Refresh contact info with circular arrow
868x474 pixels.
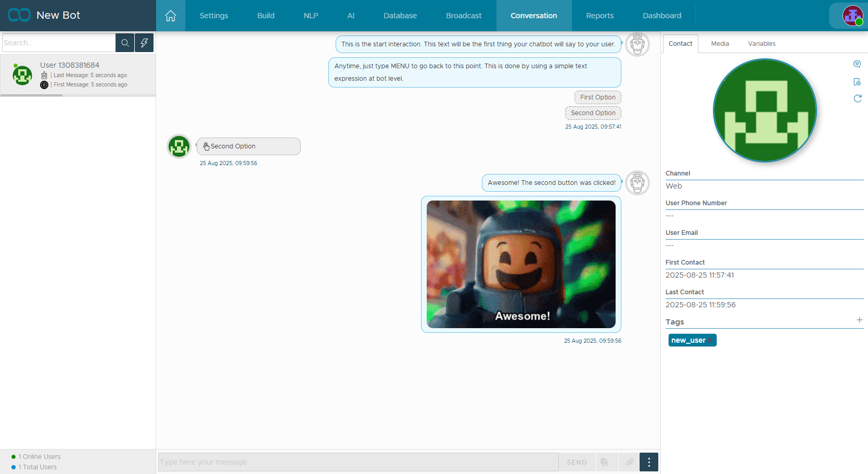[x=857, y=98]
